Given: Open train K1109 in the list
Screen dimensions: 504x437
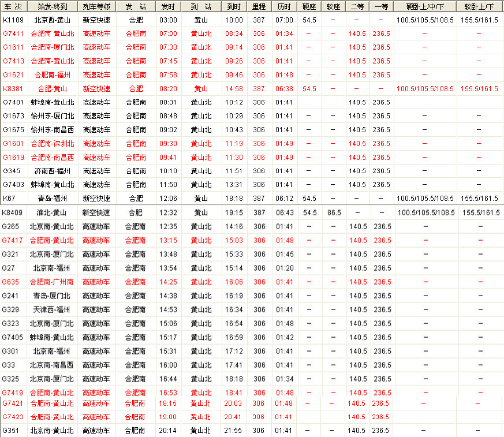Looking at the screenshot, I should [13, 20].
